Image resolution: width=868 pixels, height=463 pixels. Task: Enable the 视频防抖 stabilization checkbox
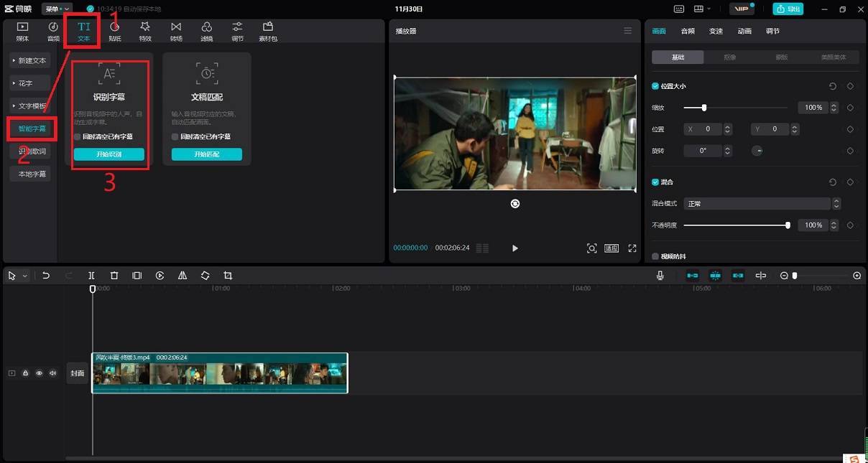(655, 256)
